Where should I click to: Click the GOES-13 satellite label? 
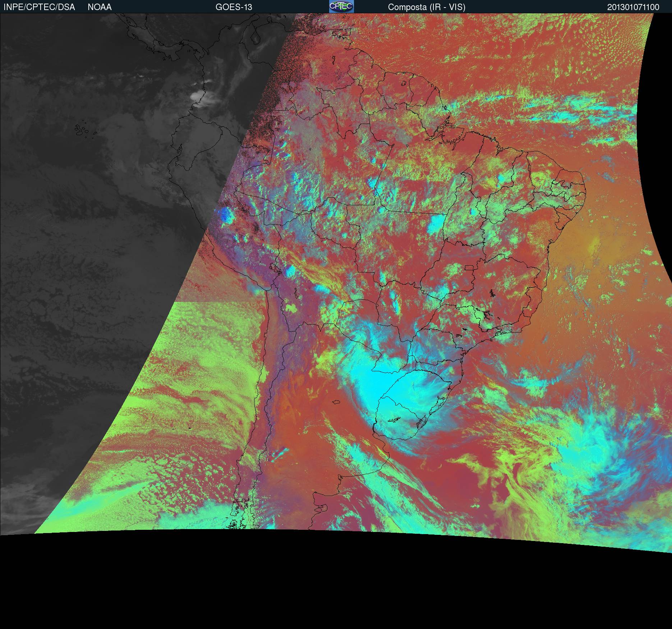coord(234,7)
